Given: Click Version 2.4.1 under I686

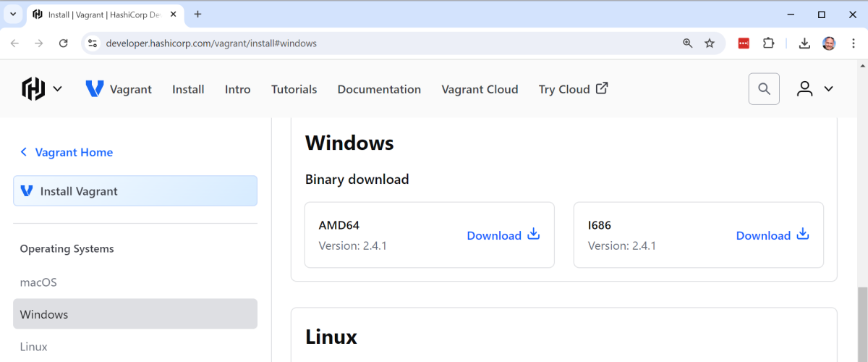Looking at the screenshot, I should click(622, 245).
